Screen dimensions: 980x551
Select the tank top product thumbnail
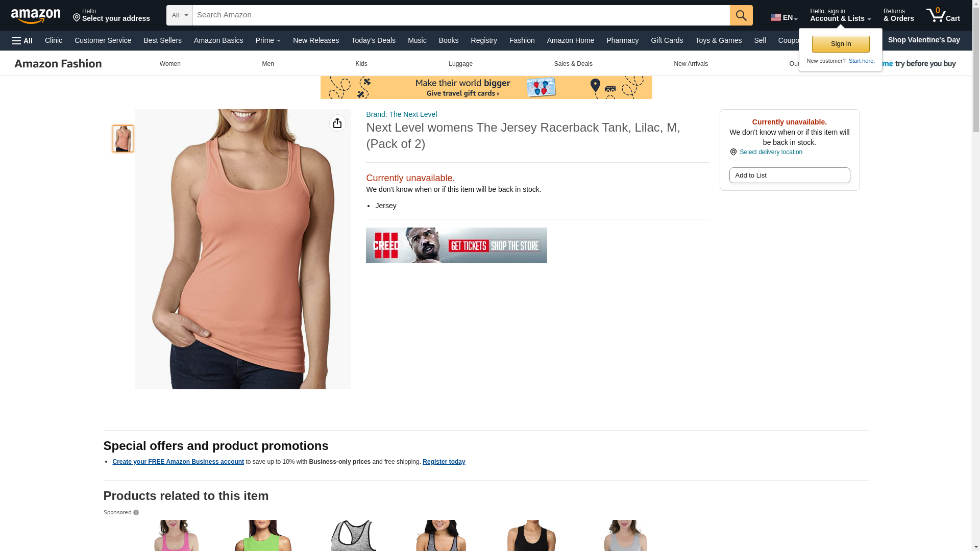click(123, 139)
